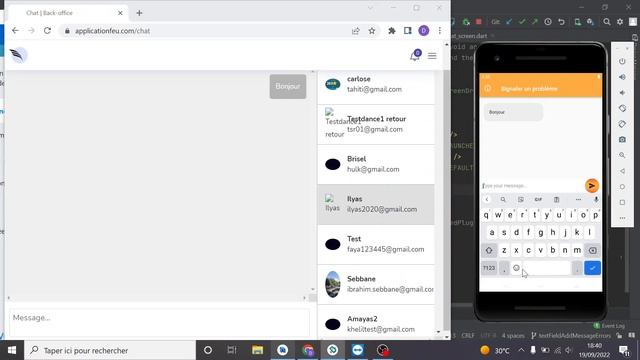Open IDE settings gear icon
Viewport: 640px width, 360px height.
(620, 22)
